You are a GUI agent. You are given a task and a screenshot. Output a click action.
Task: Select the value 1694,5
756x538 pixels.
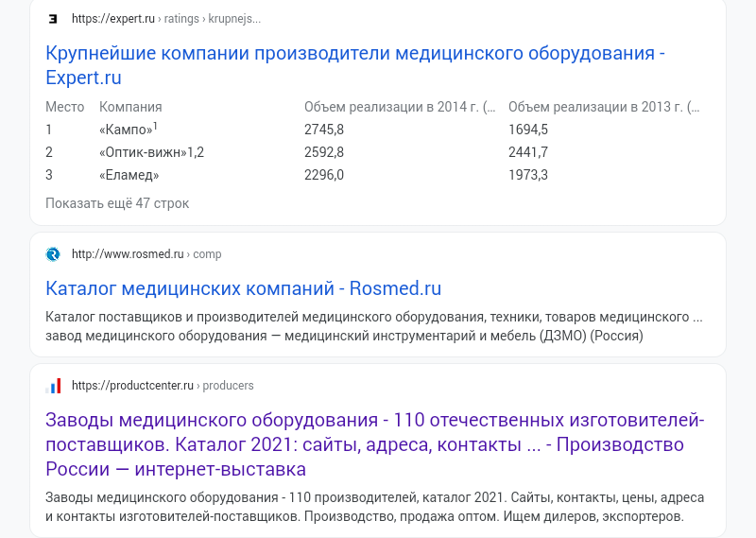point(528,130)
